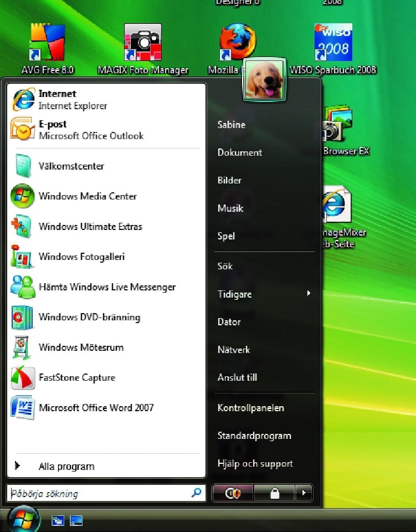Launch Windows Mötesrum icon
The height and width of the screenshot is (532, 416).
22,347
